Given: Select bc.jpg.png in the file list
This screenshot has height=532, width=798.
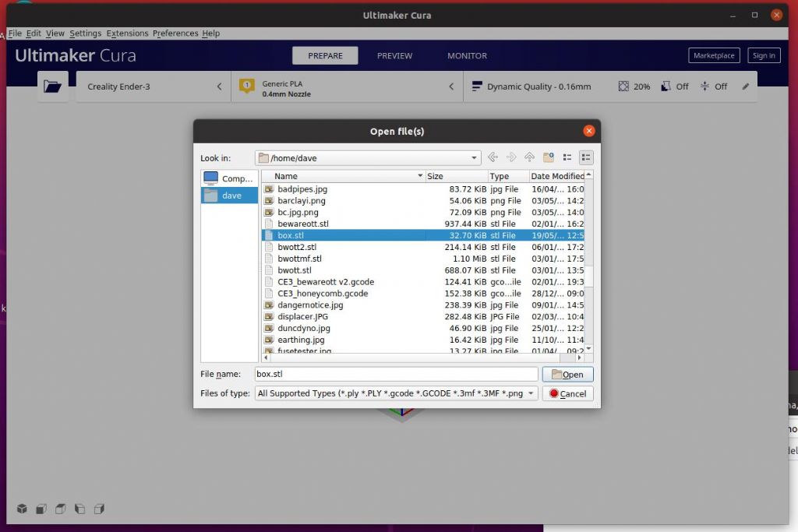Looking at the screenshot, I should 423,212.
